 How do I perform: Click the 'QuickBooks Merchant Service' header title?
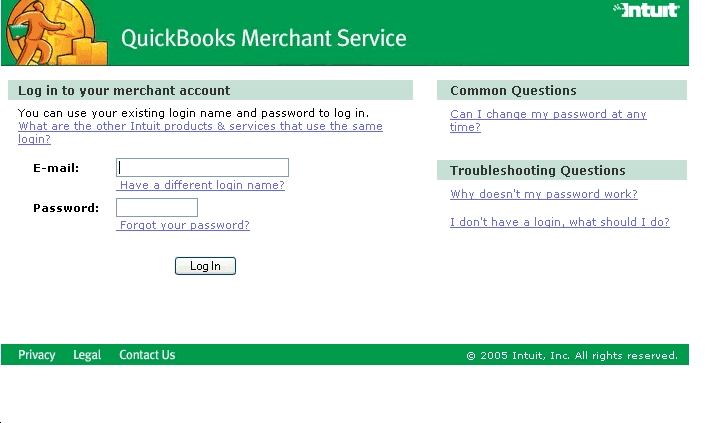click(264, 38)
